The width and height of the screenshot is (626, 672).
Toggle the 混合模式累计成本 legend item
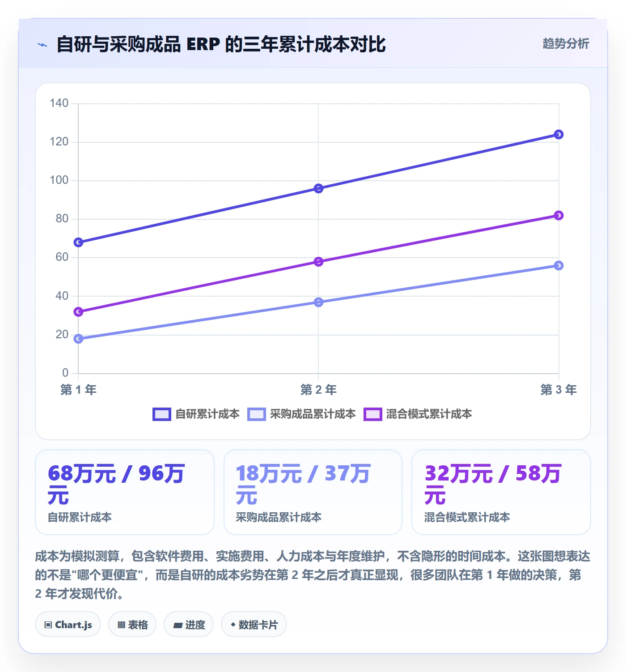click(418, 414)
